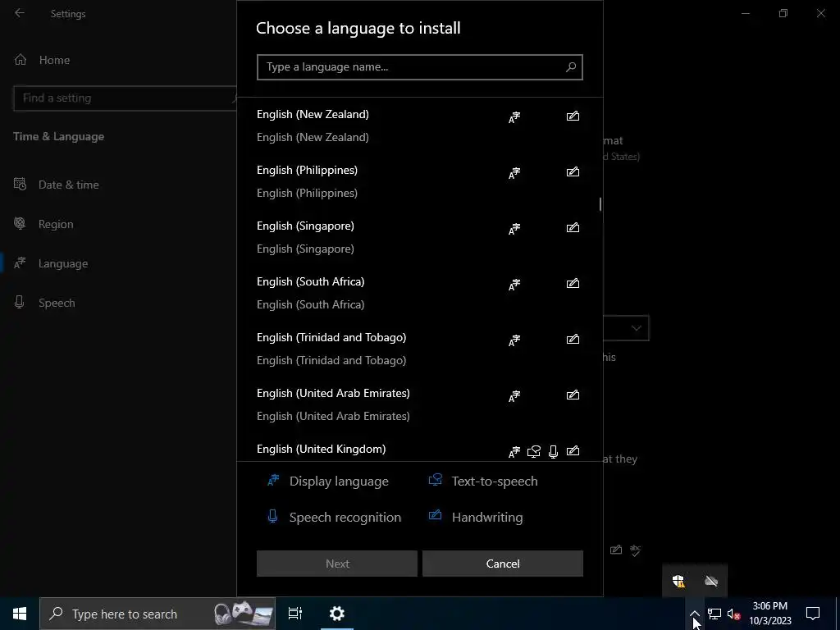This screenshot has height=630, width=840.
Task: Click the Next button
Action: click(337, 564)
